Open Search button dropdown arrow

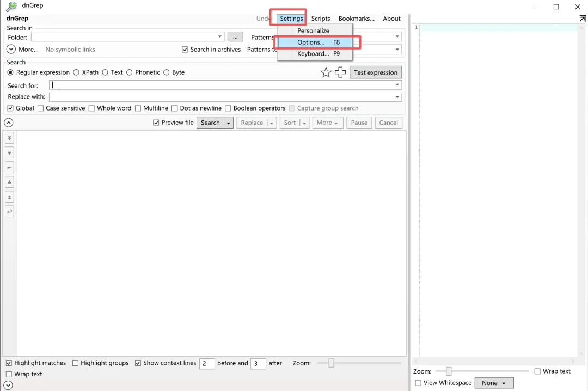click(228, 123)
